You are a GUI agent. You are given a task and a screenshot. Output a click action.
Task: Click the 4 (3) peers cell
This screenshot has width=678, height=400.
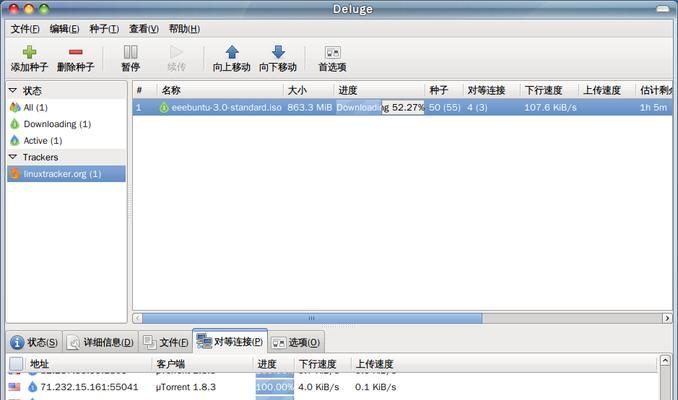pyautogui.click(x=477, y=107)
